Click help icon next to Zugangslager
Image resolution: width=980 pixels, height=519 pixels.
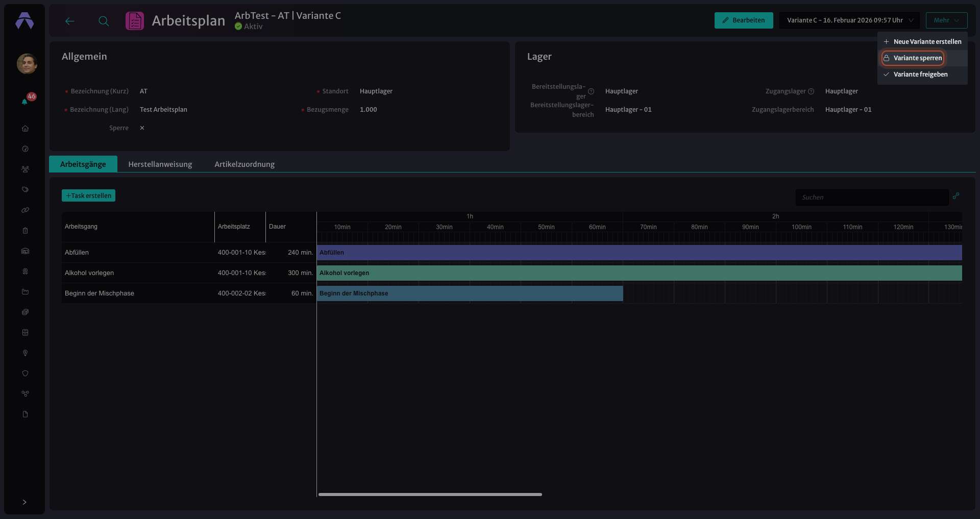(x=811, y=91)
